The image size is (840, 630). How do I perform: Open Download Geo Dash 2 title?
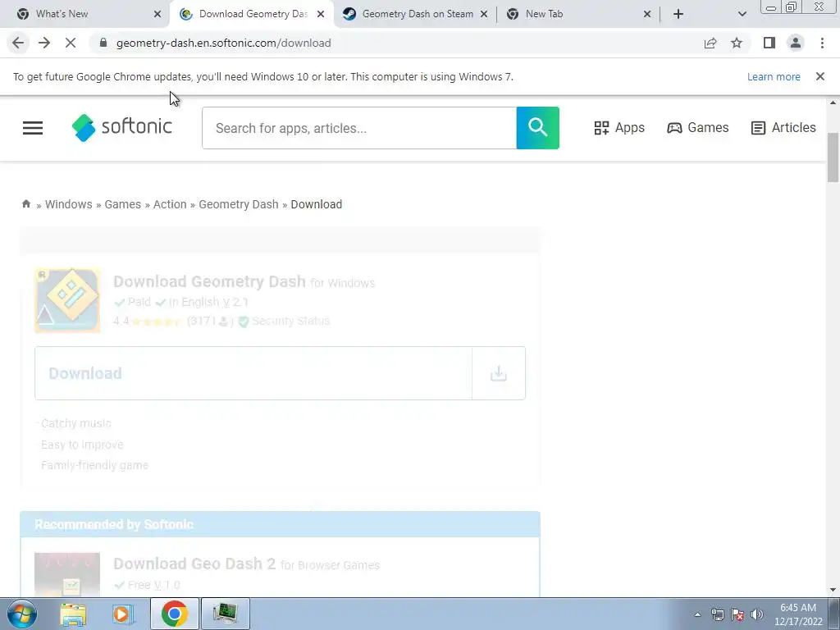click(x=194, y=564)
